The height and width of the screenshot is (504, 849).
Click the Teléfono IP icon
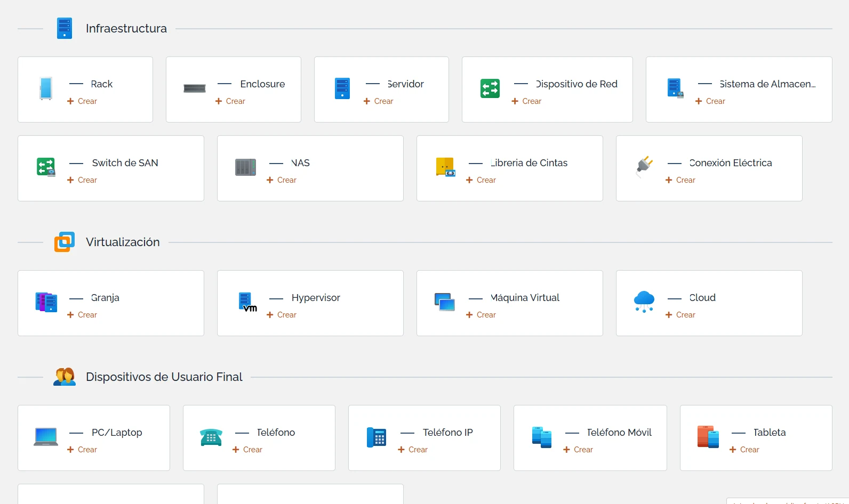pos(377,437)
